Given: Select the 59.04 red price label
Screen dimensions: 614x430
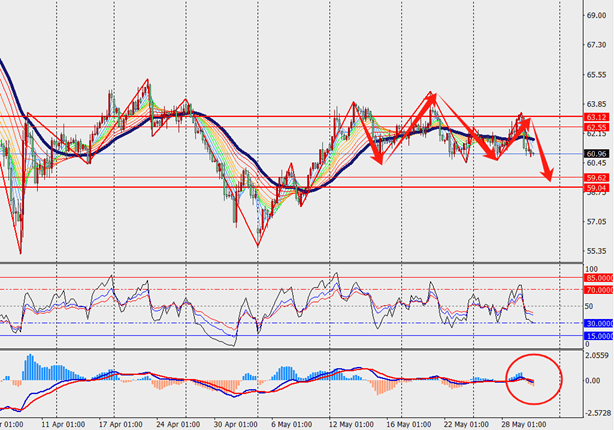Looking at the screenshot, I should click(596, 188).
